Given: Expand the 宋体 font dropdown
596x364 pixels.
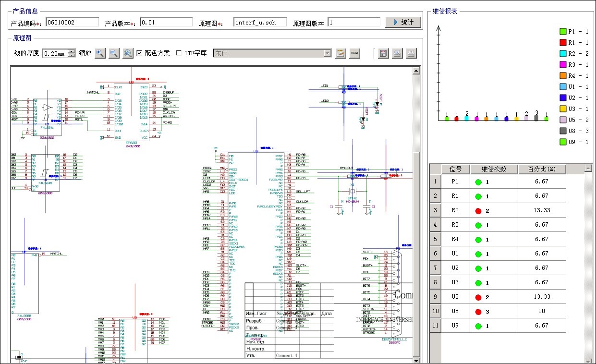Looking at the screenshot, I should 327,53.
